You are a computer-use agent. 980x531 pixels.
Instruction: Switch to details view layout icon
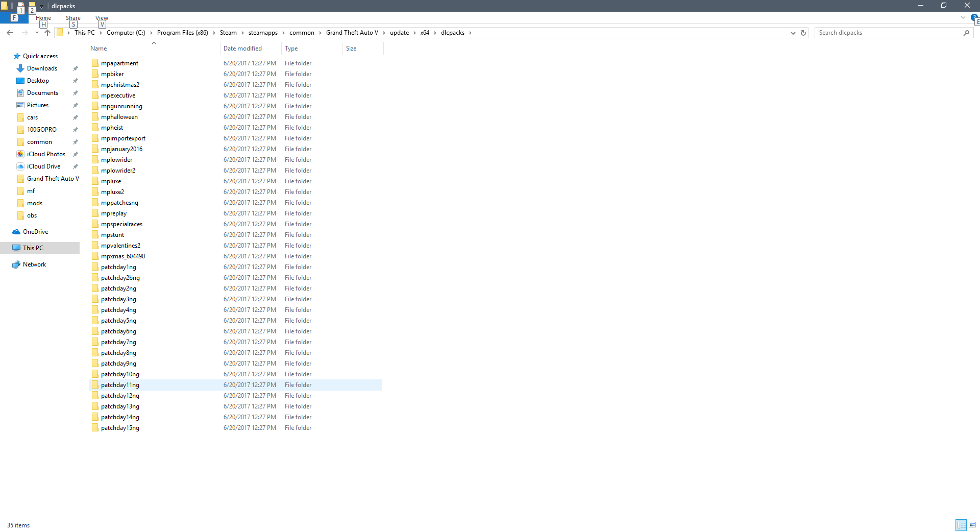[x=961, y=525]
